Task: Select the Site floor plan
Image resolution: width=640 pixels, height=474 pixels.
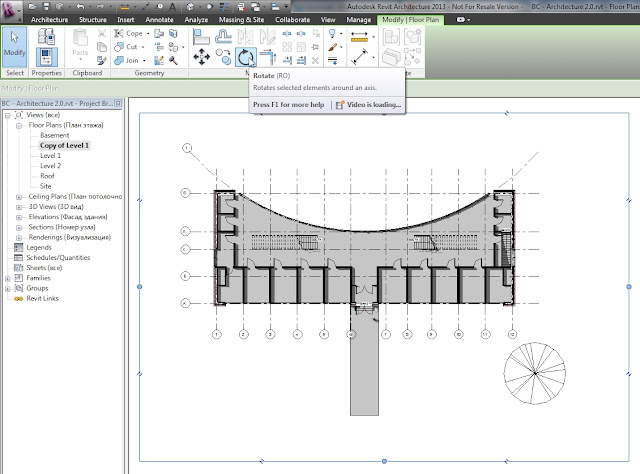Action: [45, 186]
